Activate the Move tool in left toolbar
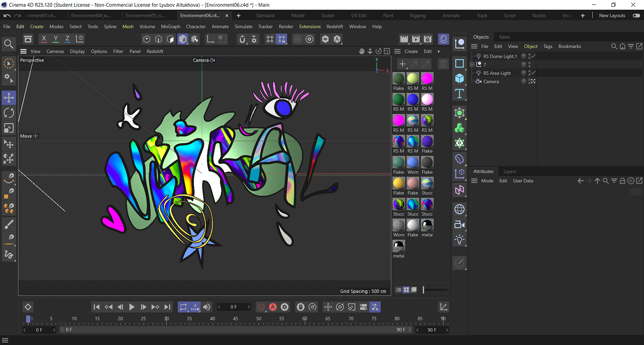Screen dimensions: 644x345 [9, 98]
